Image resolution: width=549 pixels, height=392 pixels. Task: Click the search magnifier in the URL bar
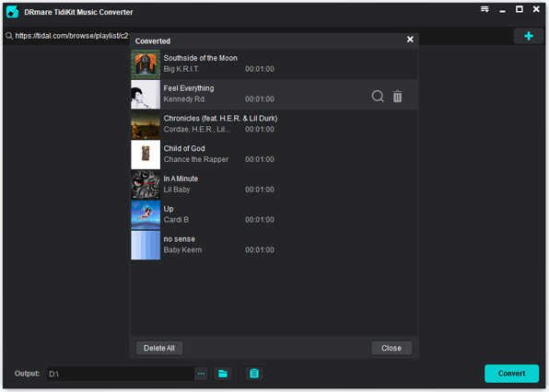9,36
